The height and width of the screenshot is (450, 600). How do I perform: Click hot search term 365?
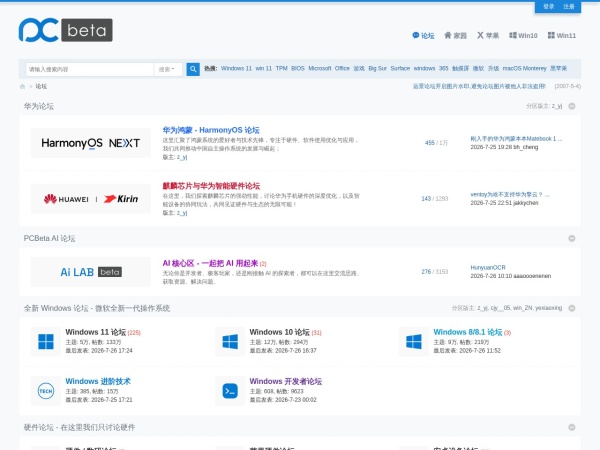[x=443, y=68]
